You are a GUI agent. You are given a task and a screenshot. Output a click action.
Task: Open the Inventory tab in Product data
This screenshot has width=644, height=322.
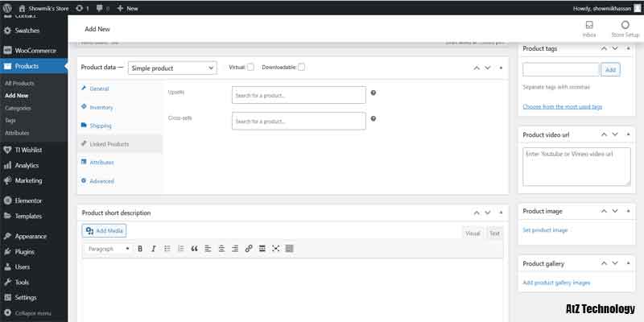101,107
